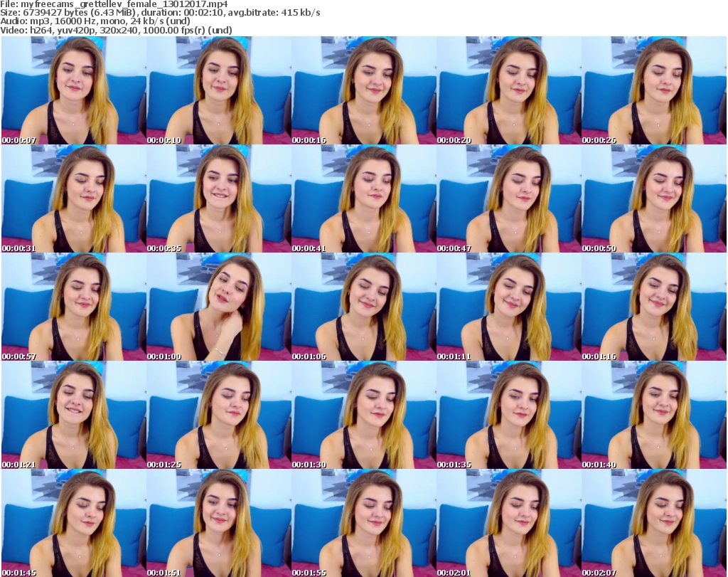Click the thumbnail at timestamp 00:00:10
The width and height of the screenshot is (728, 577).
(219, 90)
